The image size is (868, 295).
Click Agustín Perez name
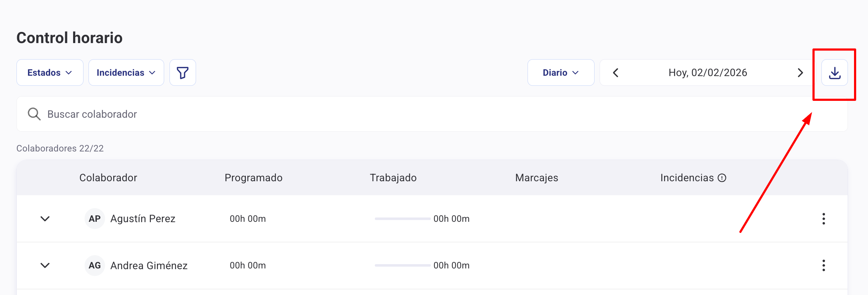143,219
